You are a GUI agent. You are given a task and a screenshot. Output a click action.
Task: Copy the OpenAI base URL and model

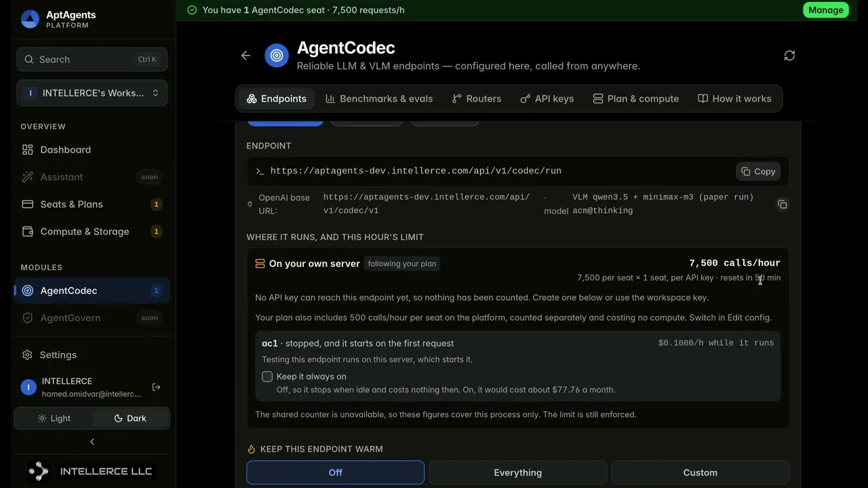coord(782,204)
